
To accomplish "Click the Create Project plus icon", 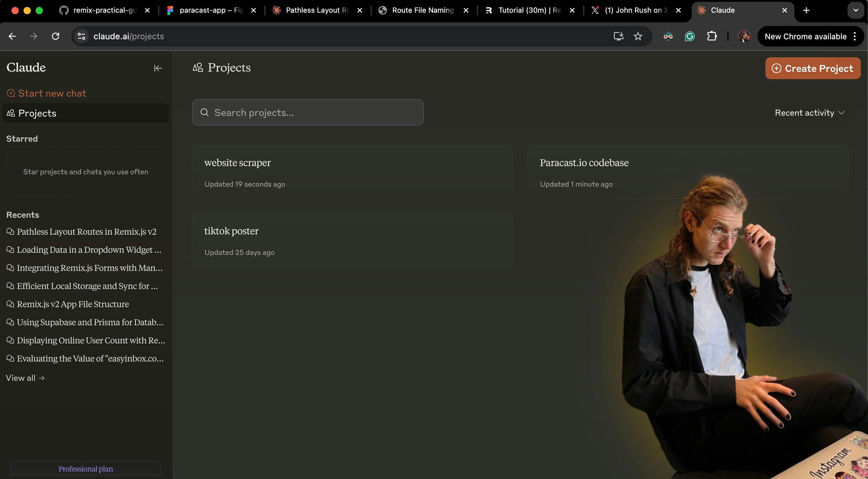I will point(777,68).
